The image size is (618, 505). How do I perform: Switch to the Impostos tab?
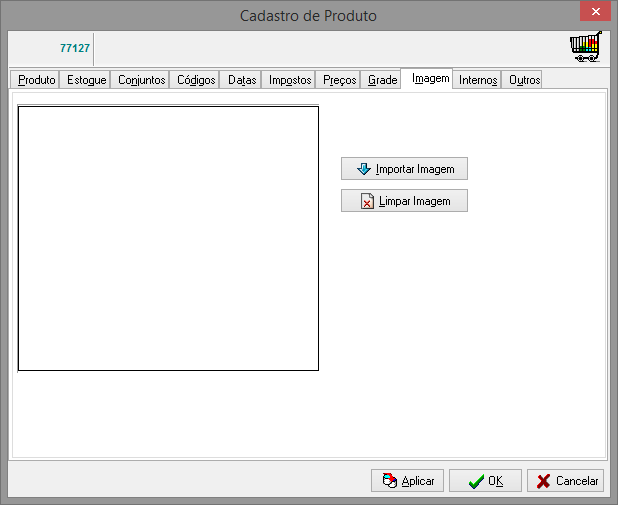pyautogui.click(x=290, y=80)
